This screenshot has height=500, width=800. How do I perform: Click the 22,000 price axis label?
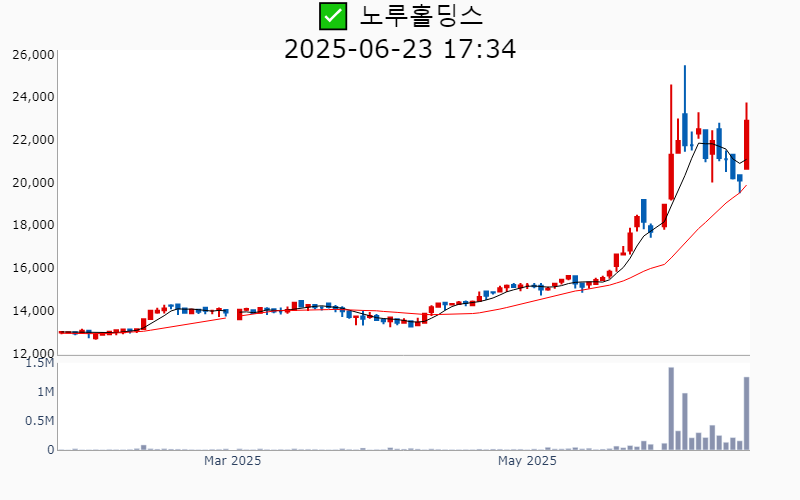pyautogui.click(x=33, y=139)
